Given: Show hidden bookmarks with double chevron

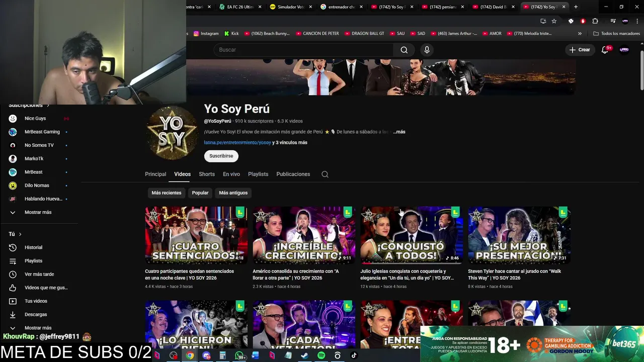Looking at the screenshot, I should point(580,34).
